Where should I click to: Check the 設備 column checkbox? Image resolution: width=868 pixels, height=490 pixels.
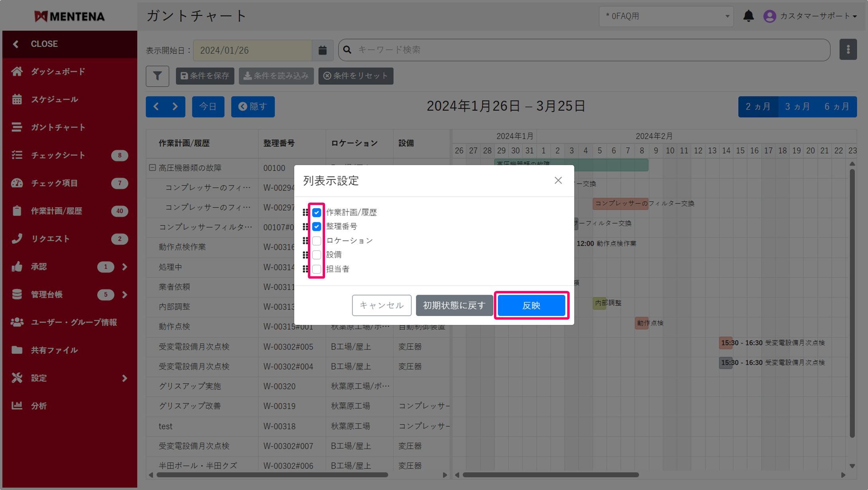(x=317, y=255)
